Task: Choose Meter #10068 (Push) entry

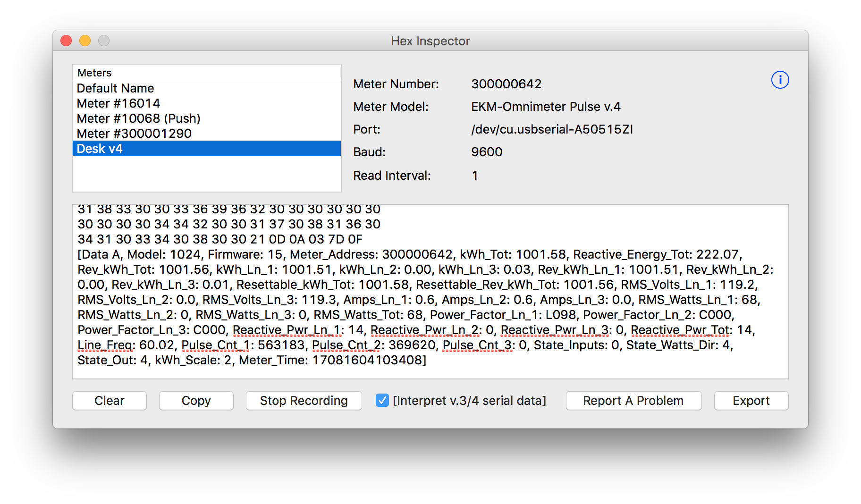Action: pos(206,118)
